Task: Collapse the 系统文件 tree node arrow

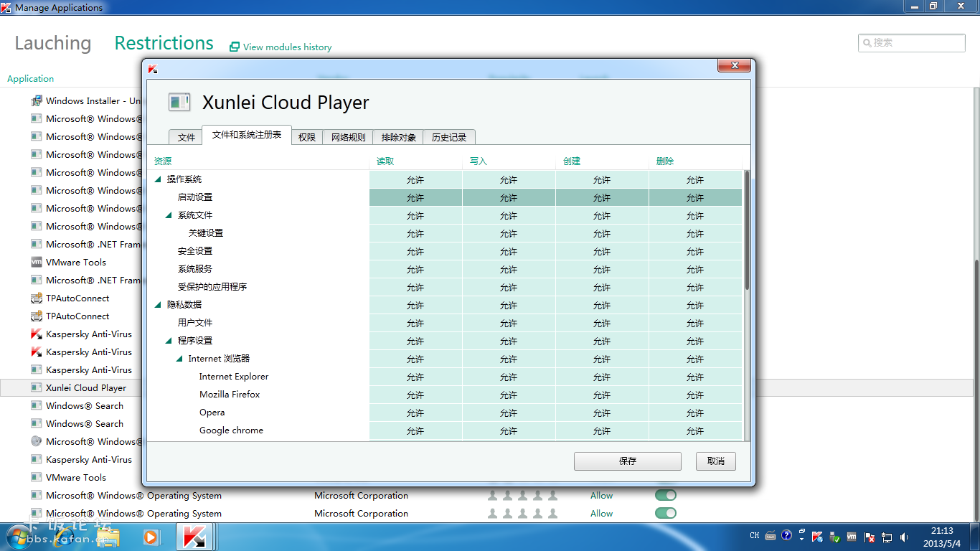Action: tap(169, 215)
